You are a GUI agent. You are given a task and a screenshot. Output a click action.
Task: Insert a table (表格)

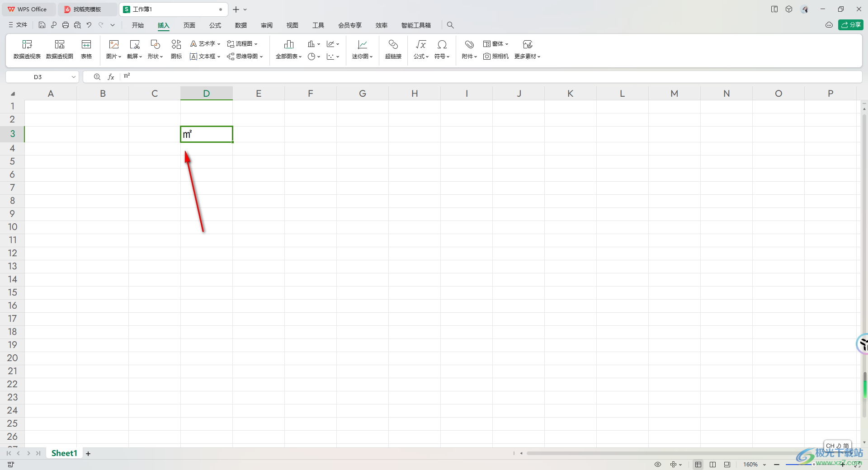(x=86, y=49)
